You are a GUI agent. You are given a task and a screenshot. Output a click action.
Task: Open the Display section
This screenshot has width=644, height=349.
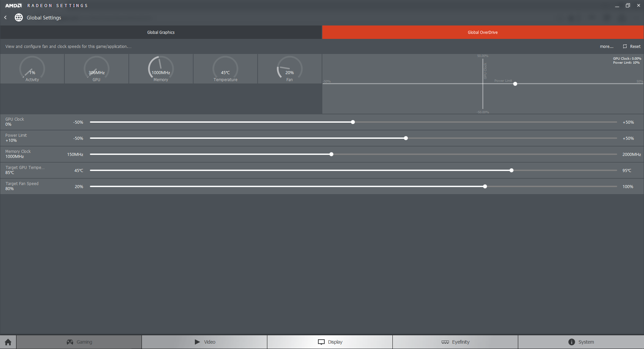[330, 342]
